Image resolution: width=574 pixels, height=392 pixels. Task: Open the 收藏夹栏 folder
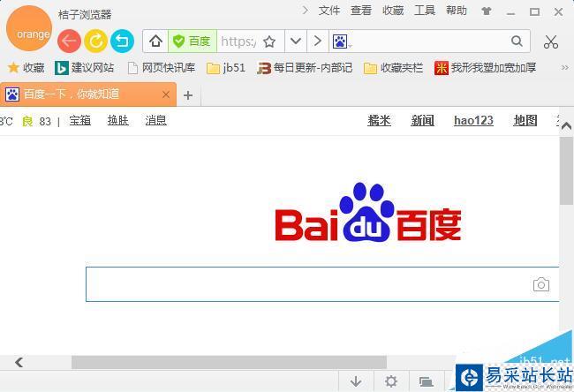394,68
